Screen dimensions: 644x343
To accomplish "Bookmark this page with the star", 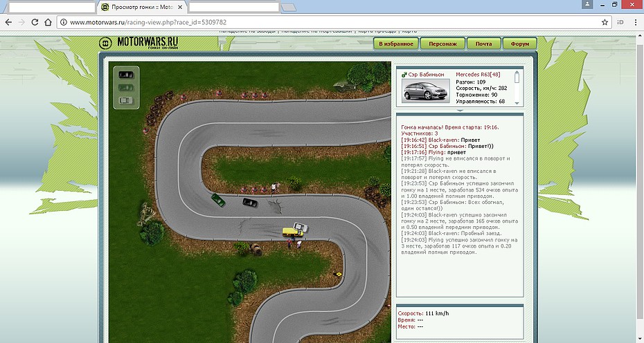I will (605, 22).
